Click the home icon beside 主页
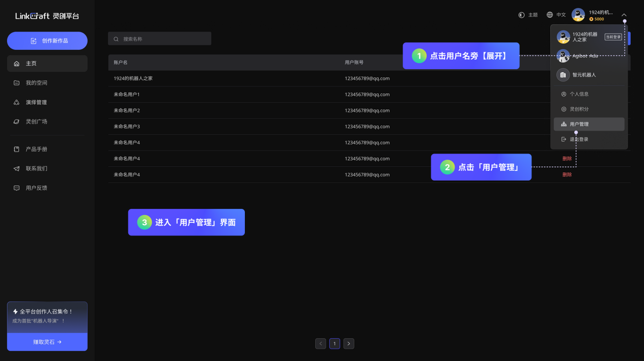This screenshot has width=644, height=361. pyautogui.click(x=16, y=64)
